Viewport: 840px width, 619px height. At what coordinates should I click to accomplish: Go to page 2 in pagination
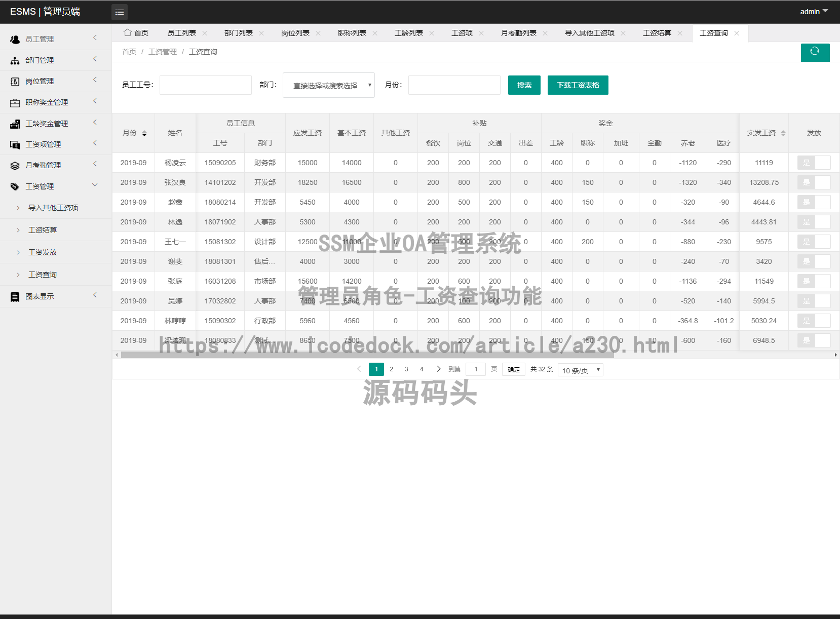[x=391, y=369]
